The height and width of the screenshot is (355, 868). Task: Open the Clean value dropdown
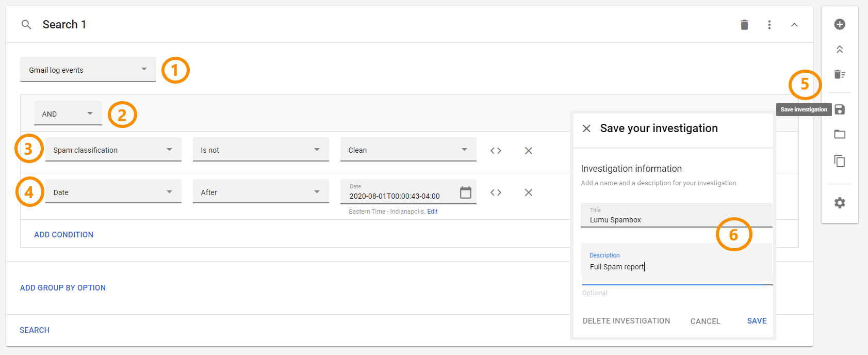pyautogui.click(x=408, y=150)
